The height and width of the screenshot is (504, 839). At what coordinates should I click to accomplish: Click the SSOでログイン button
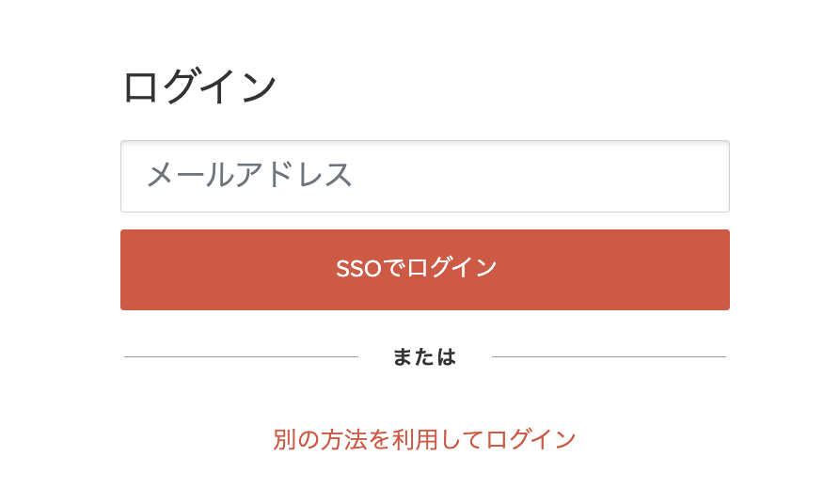[x=425, y=270]
